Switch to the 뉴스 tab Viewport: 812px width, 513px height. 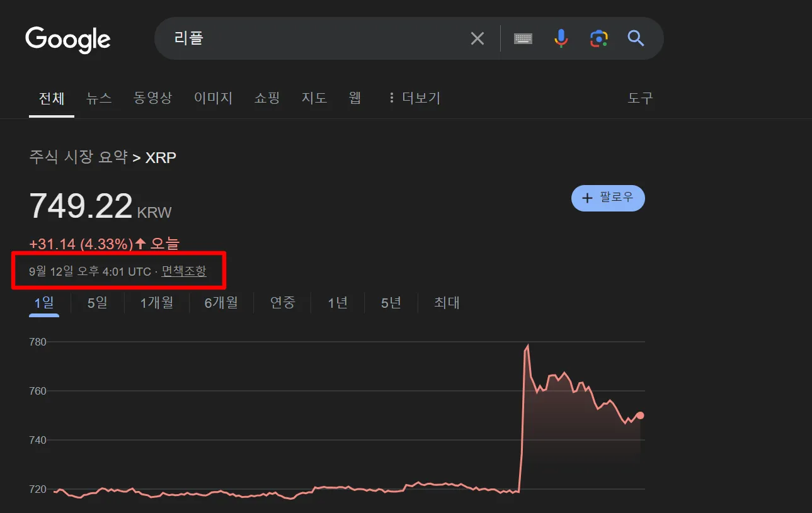click(99, 98)
